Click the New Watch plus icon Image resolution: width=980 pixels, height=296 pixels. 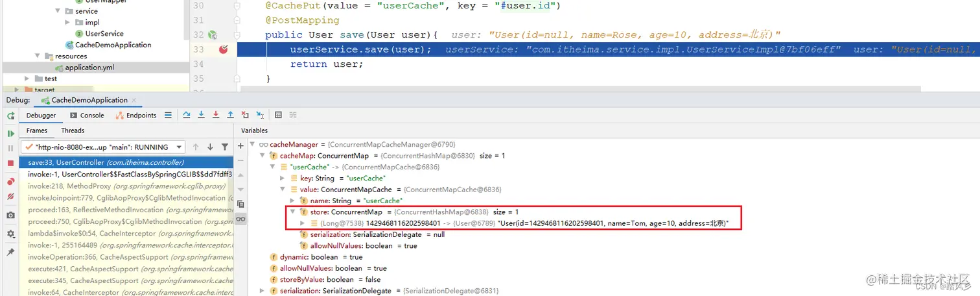[240, 146]
